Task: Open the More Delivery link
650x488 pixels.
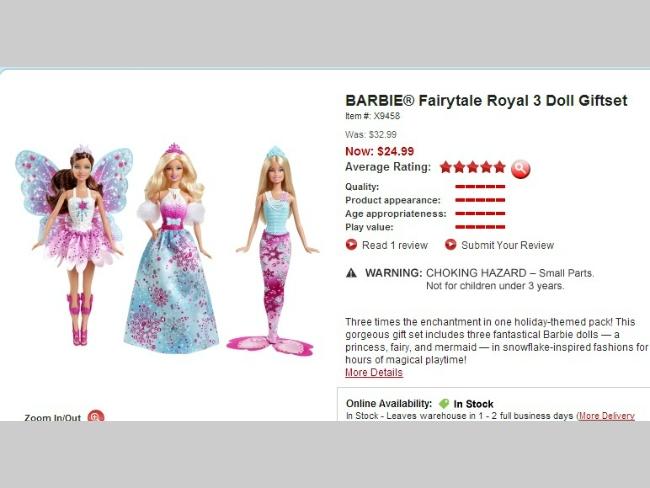Action: pyautogui.click(x=606, y=416)
